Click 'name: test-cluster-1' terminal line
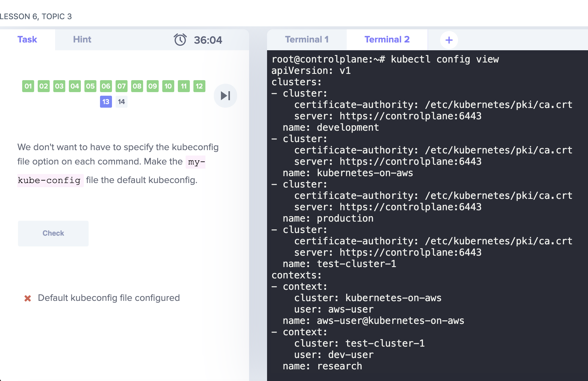 (x=340, y=264)
